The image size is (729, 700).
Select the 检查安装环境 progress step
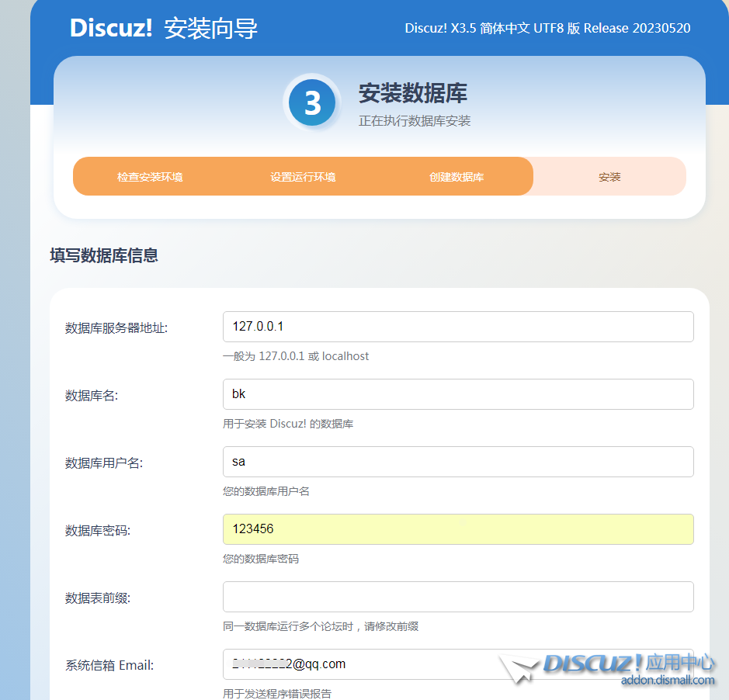(150, 177)
